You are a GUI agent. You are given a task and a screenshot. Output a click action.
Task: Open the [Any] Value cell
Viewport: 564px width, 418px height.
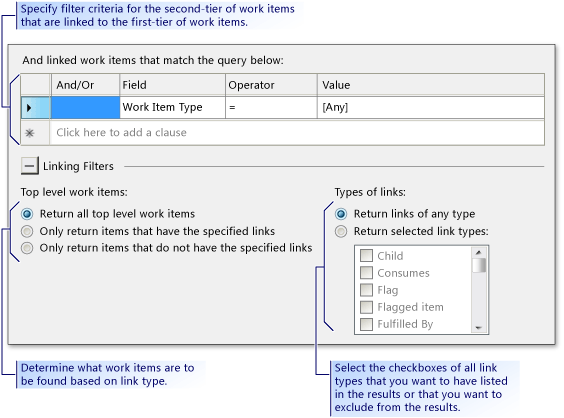431,108
